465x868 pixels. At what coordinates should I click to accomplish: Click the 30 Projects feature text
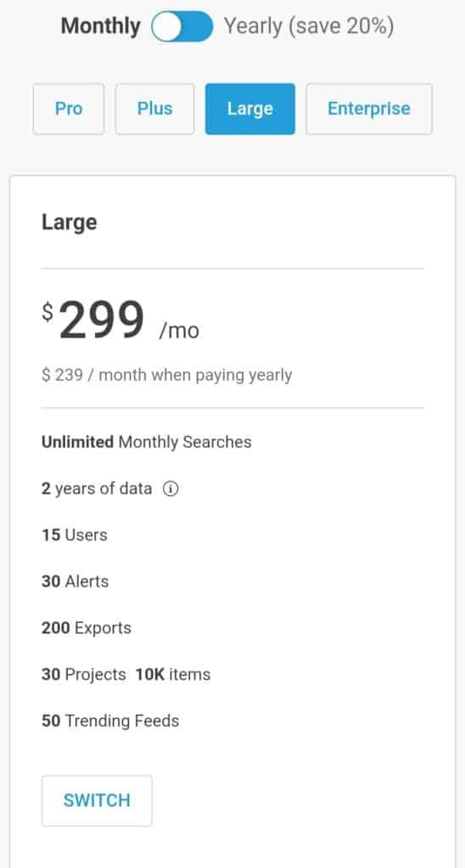pyautogui.click(x=84, y=674)
